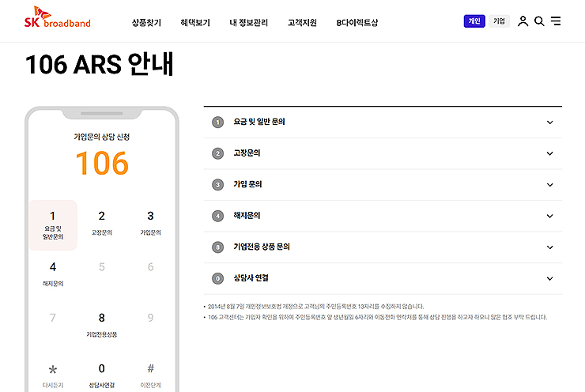Viewport: 585px width, 392px height.
Task: Open the 고객지원 menu
Action: (x=302, y=23)
